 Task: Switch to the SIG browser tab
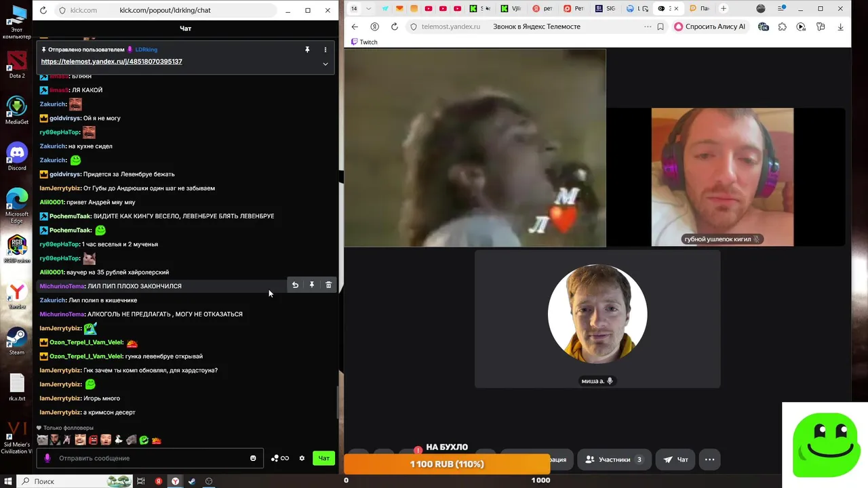(604, 9)
